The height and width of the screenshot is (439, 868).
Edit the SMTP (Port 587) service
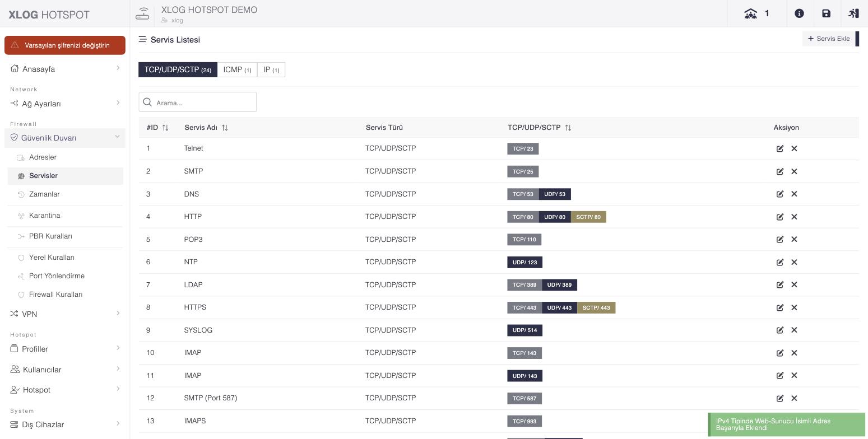779,398
